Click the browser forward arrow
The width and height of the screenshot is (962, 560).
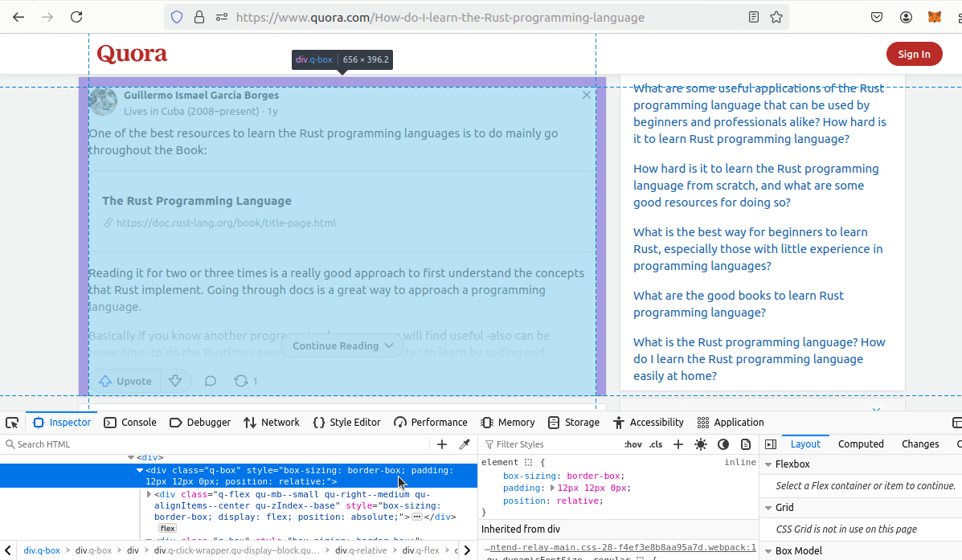click(47, 17)
